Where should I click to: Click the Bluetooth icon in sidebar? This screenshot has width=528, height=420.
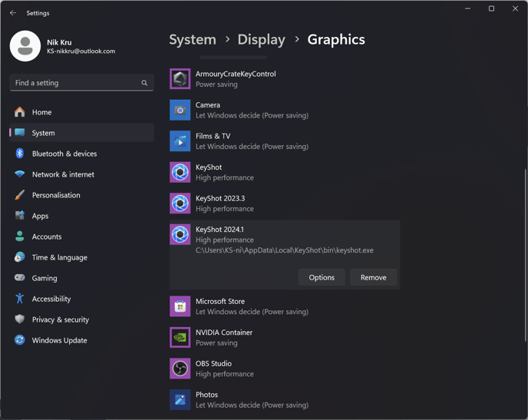pos(19,154)
